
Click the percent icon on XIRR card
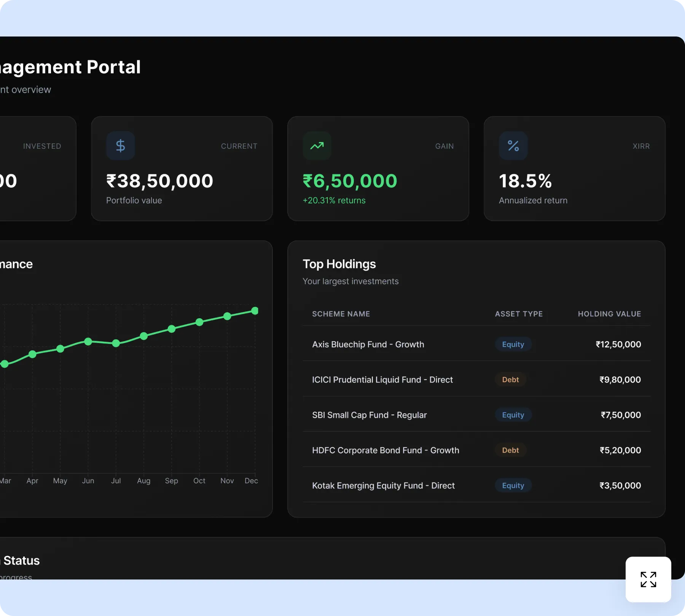513,146
